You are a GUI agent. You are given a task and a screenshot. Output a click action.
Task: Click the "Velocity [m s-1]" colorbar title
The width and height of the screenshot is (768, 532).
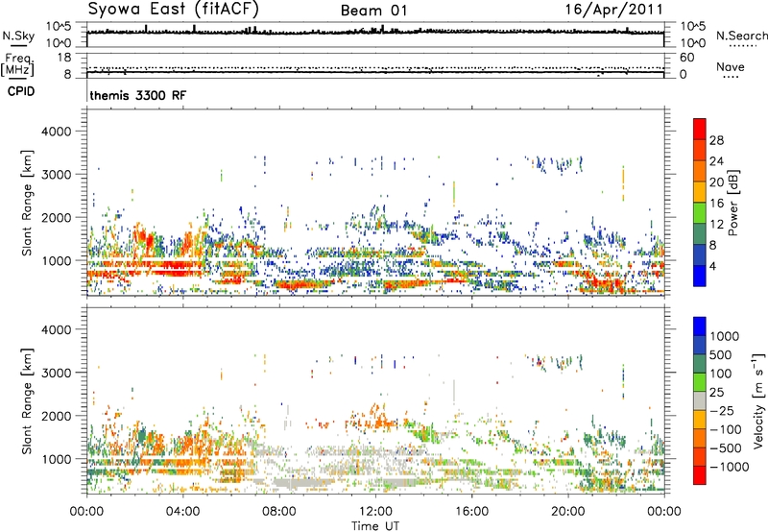point(758,400)
